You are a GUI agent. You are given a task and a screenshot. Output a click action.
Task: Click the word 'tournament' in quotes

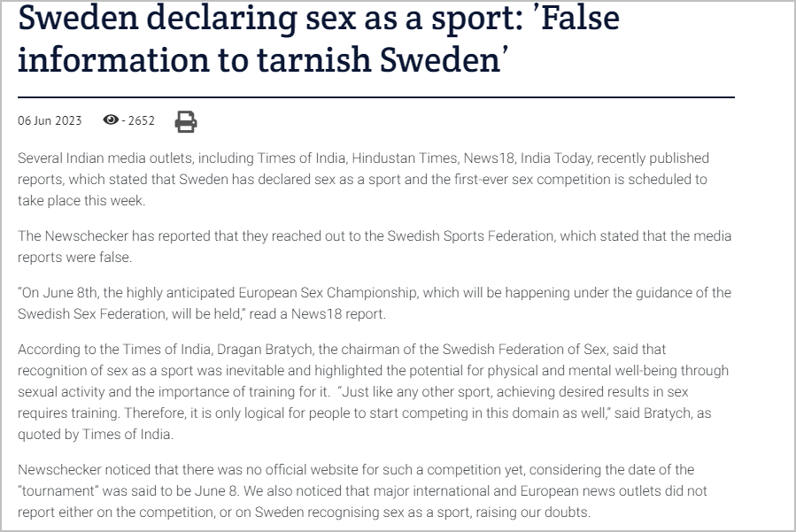click(58, 491)
